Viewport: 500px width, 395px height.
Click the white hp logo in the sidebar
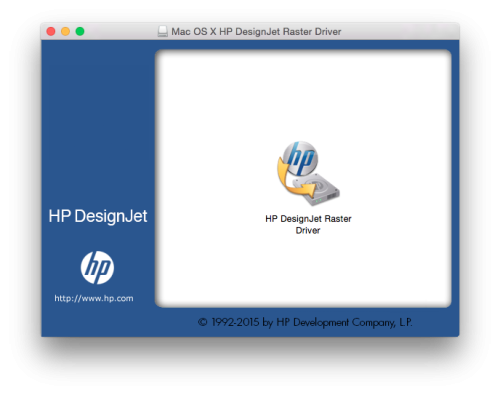97,268
